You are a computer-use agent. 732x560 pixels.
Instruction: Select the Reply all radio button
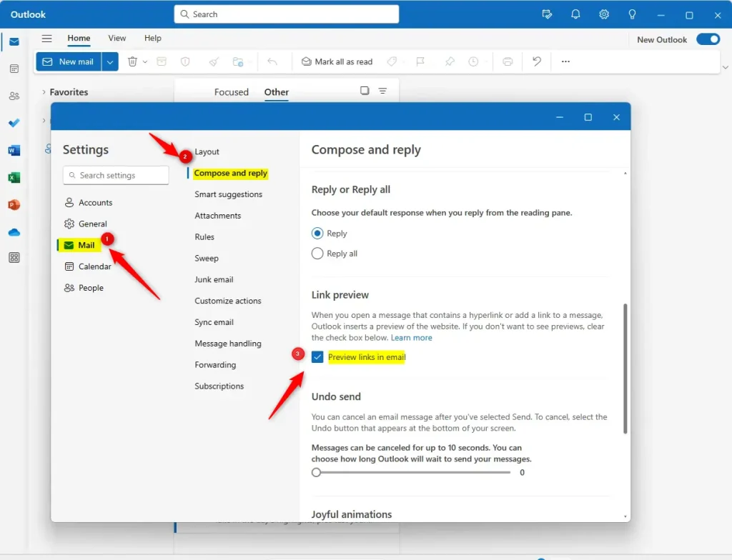tap(317, 254)
